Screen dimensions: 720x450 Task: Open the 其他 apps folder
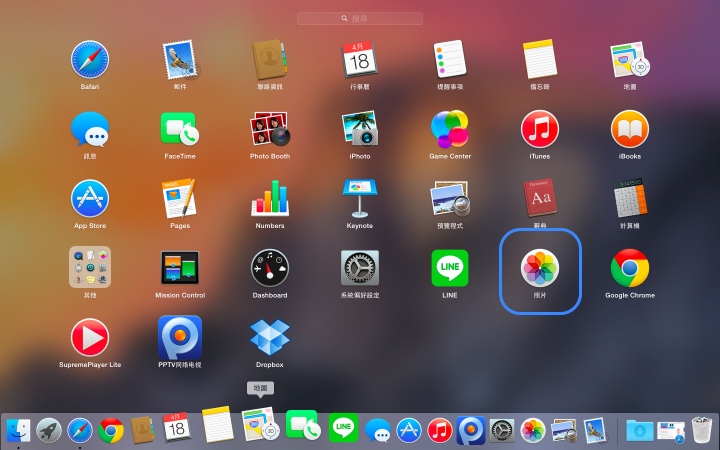[x=90, y=267]
